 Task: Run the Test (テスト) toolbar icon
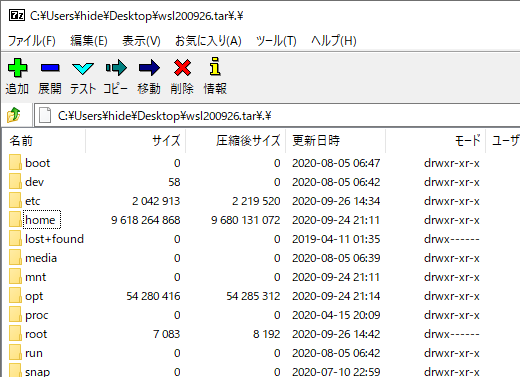83,68
